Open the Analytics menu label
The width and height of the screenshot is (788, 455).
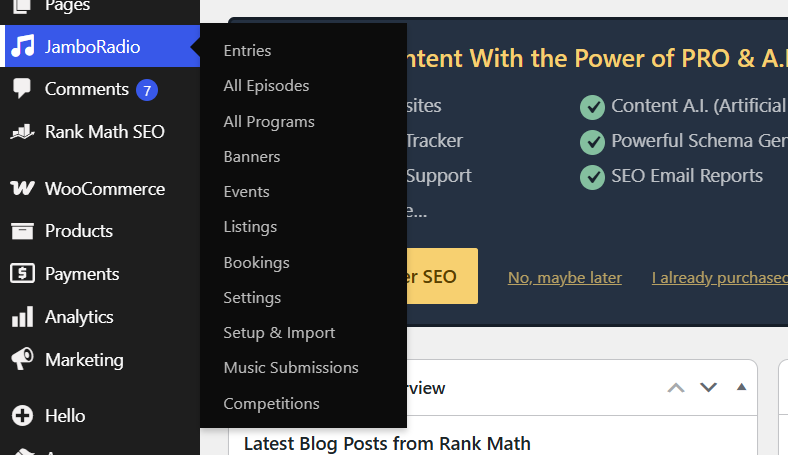pyautogui.click(x=79, y=317)
